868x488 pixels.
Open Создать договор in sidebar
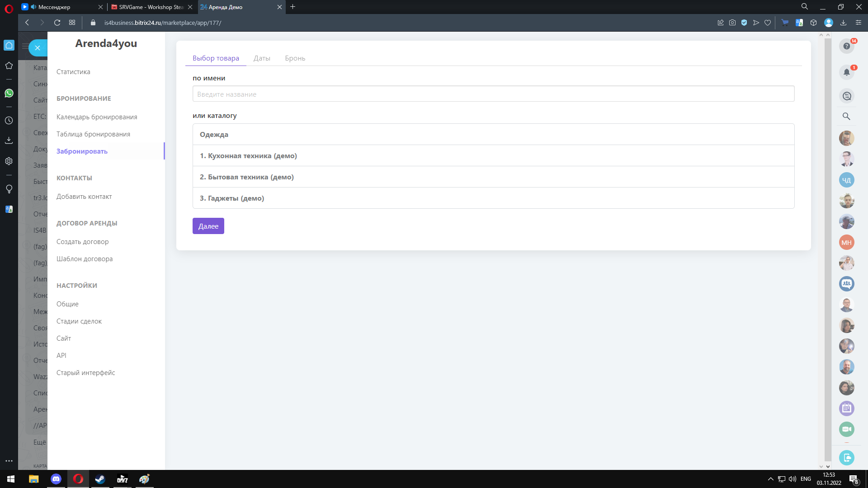[x=82, y=242]
